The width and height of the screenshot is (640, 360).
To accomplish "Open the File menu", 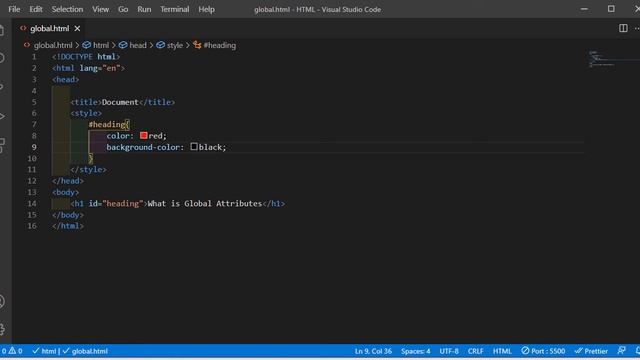I will (x=14, y=9).
